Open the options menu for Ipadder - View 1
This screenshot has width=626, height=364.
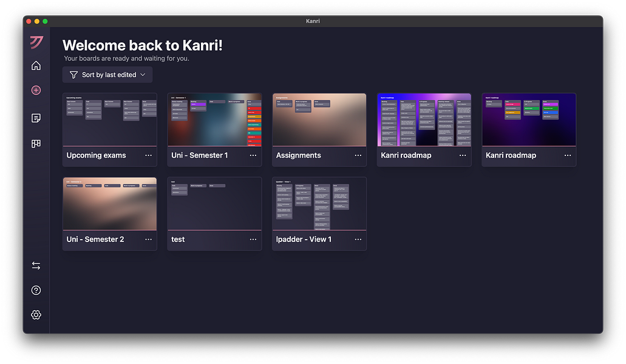[x=358, y=240]
